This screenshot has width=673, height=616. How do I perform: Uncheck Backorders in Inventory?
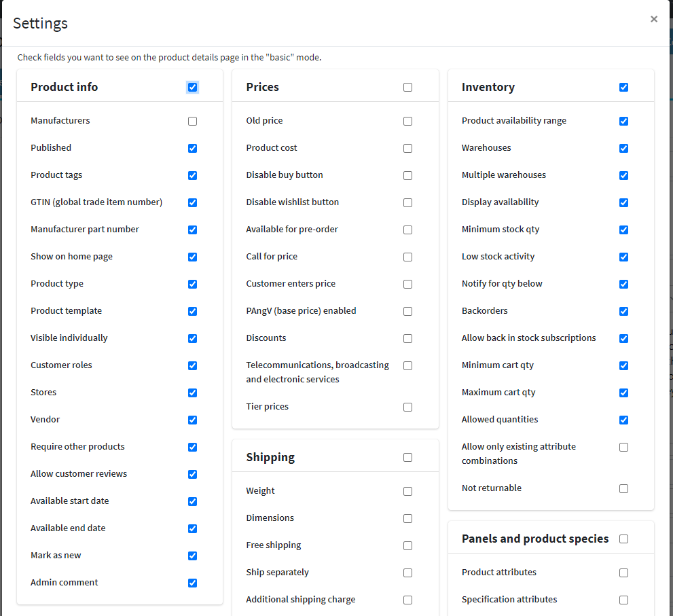click(623, 311)
